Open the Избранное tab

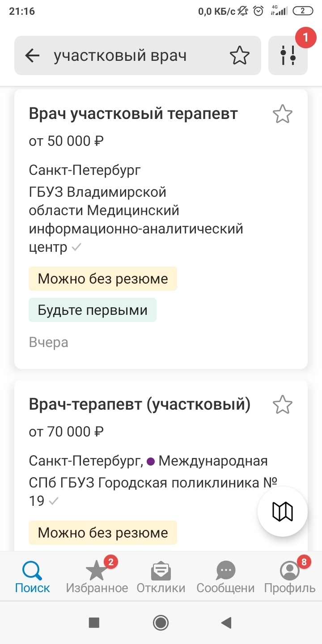tap(97, 576)
